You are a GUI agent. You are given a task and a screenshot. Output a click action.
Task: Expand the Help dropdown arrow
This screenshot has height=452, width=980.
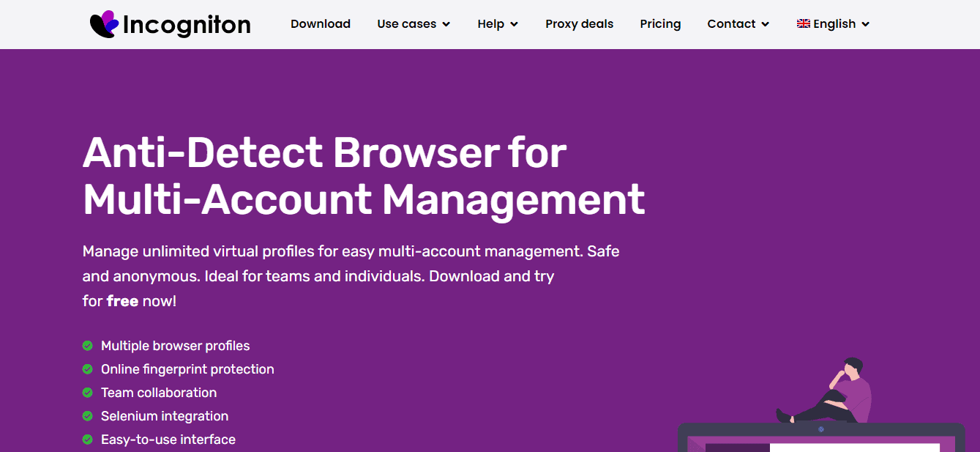tap(514, 24)
